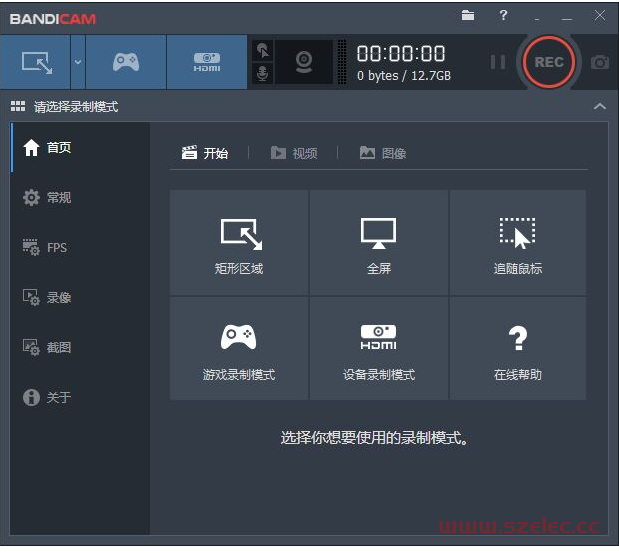Switch to the 图像 tab
Viewport: 619px width, 553px height.
[383, 153]
